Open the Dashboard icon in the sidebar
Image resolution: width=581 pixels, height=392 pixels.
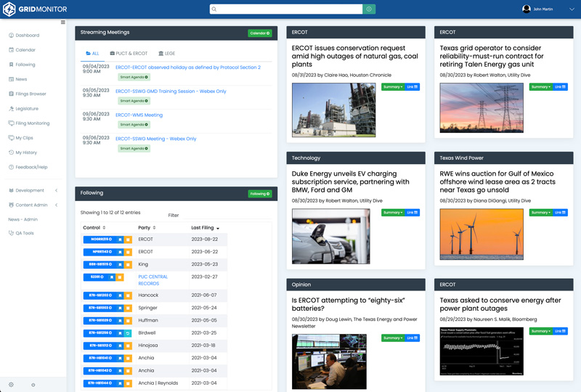tap(11, 35)
